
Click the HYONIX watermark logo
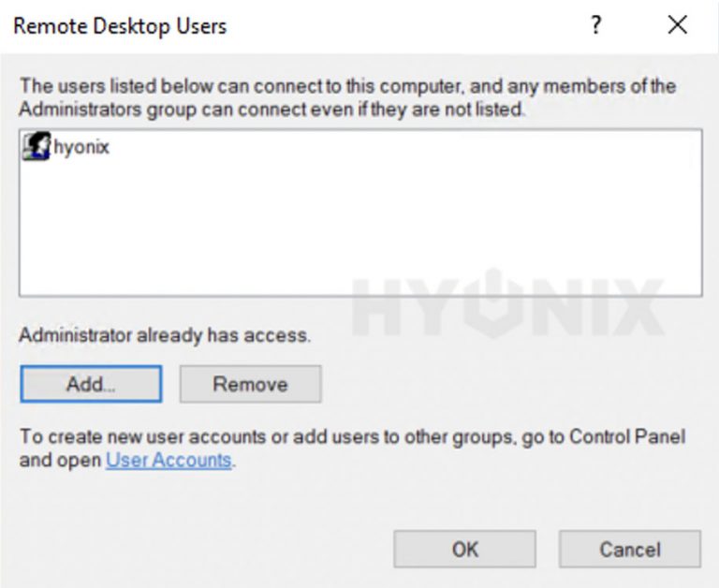point(508,303)
